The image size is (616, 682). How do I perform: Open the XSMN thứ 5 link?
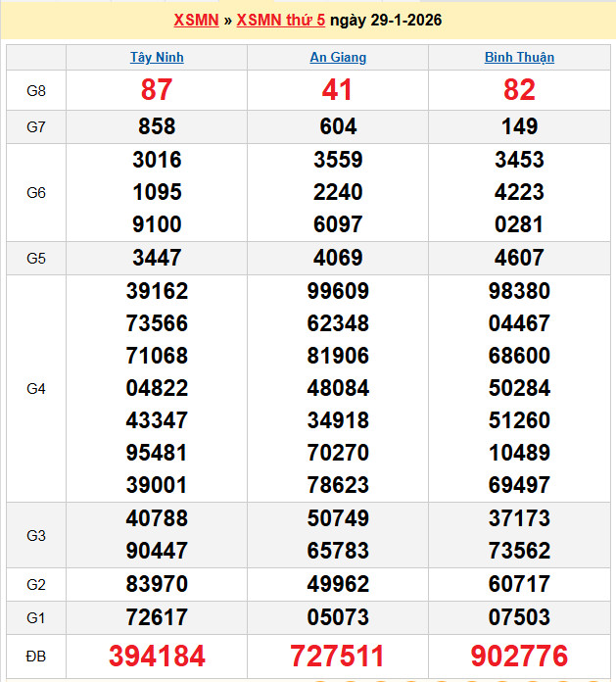[x=280, y=20]
